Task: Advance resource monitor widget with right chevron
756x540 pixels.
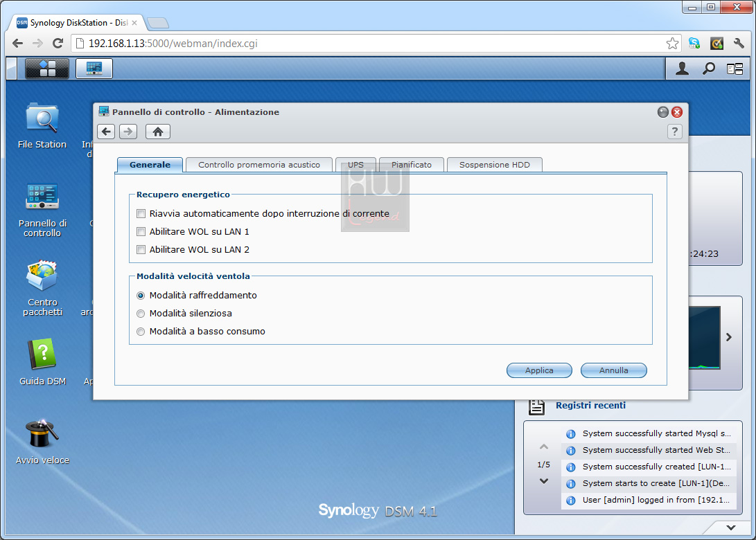Action: pyautogui.click(x=729, y=337)
